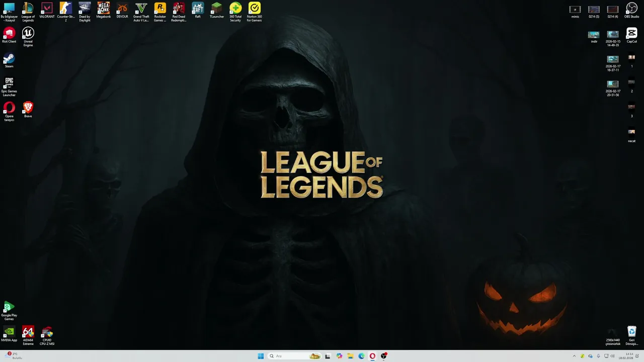Viewport: 644px width, 362px height.
Task: Select the League of Legends desktop icon
Action: [28, 12]
